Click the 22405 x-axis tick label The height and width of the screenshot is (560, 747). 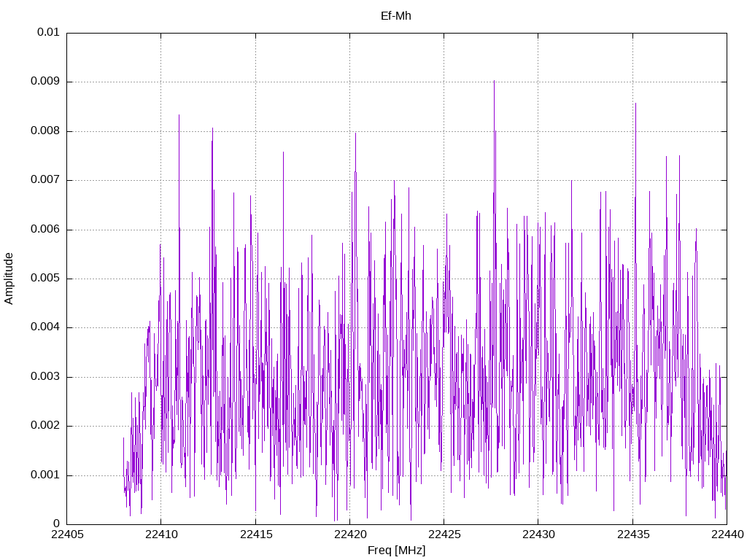coord(67,534)
